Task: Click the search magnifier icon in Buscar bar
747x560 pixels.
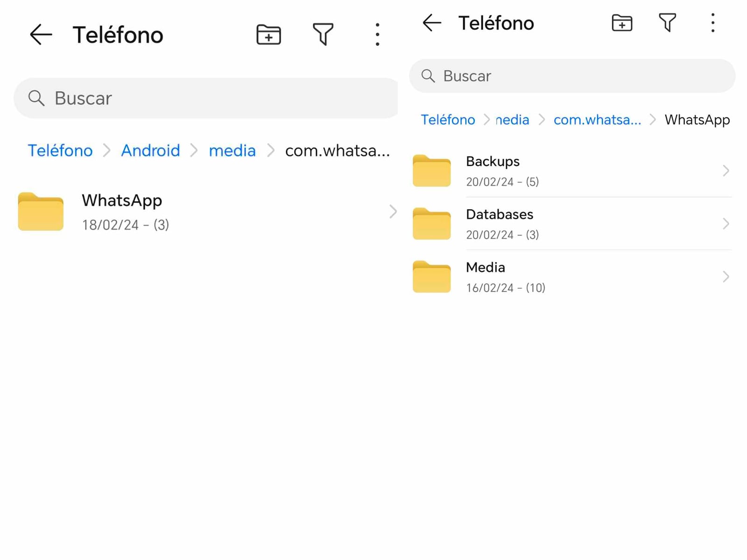Action: (x=37, y=98)
